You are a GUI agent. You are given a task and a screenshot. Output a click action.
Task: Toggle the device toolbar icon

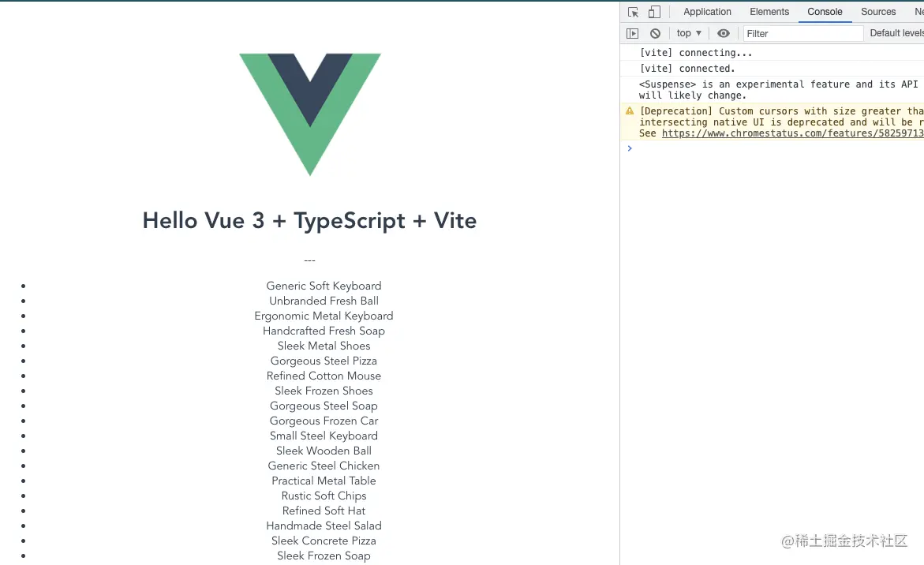point(654,12)
